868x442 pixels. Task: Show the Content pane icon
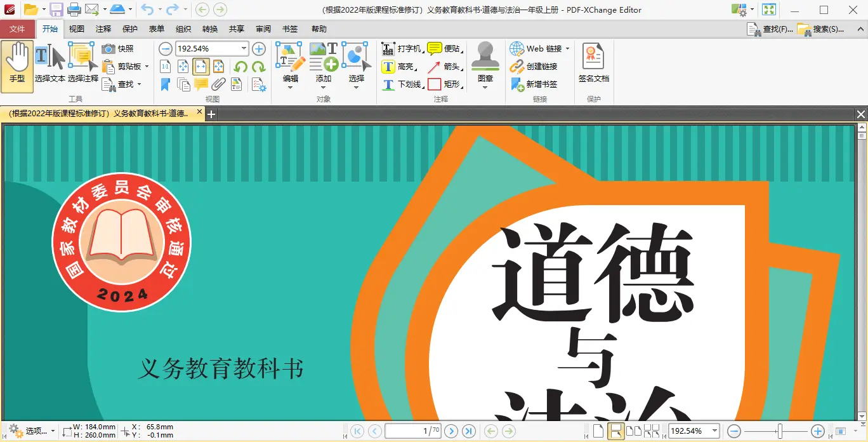(x=237, y=84)
